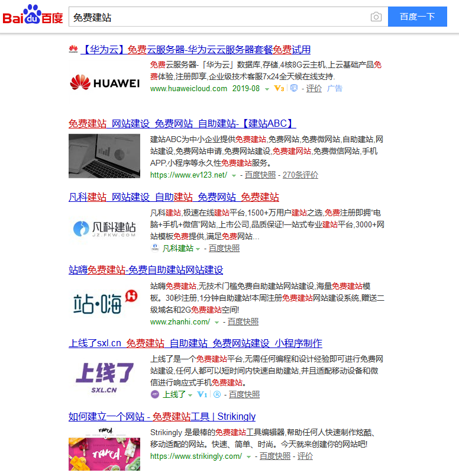Click the 百度一下 search button
Viewport: 459px width, 476px height.
(417, 17)
